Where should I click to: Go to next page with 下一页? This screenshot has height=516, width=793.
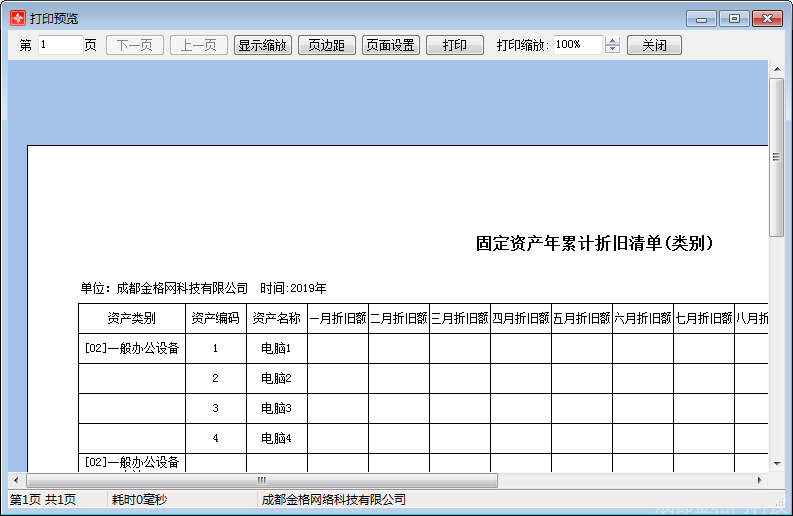coord(134,45)
